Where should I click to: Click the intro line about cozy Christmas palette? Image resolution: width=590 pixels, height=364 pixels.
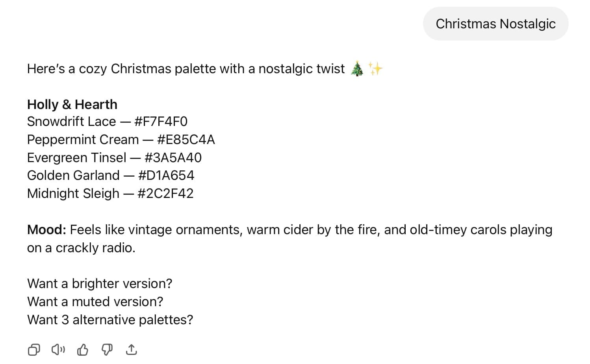pos(186,69)
